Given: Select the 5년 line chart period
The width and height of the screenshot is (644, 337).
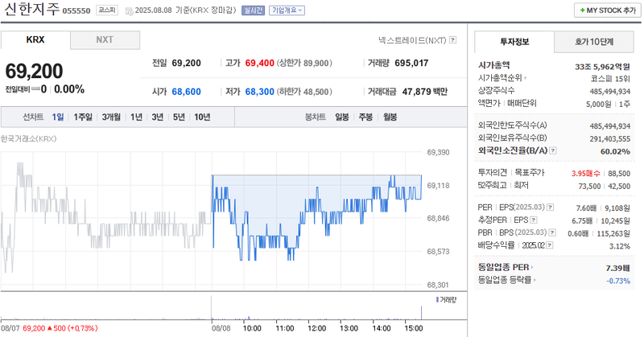Looking at the screenshot, I should [179, 117].
